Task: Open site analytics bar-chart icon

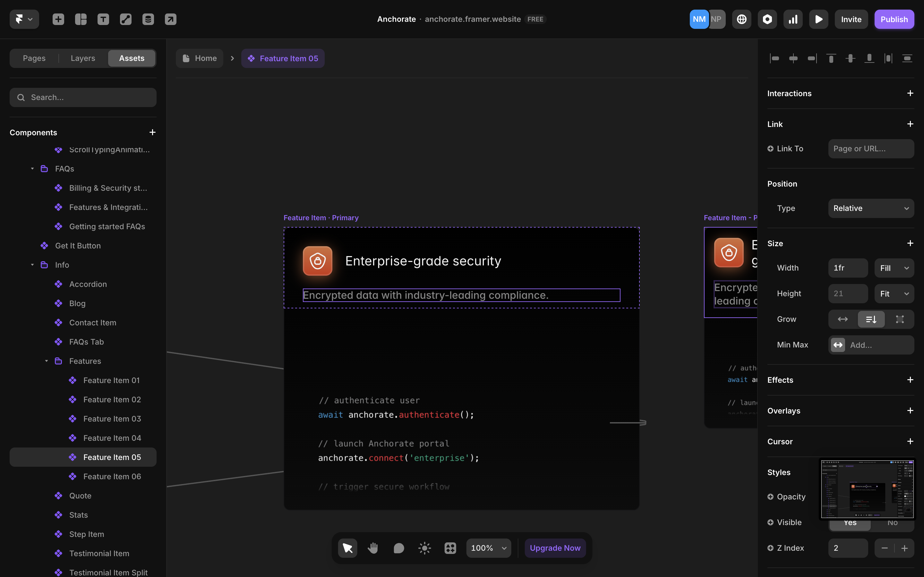Action: (793, 19)
